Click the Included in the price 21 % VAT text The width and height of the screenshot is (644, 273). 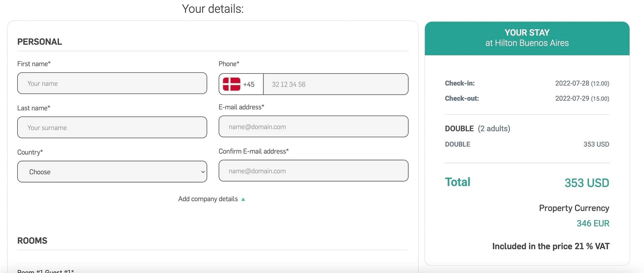(551, 246)
